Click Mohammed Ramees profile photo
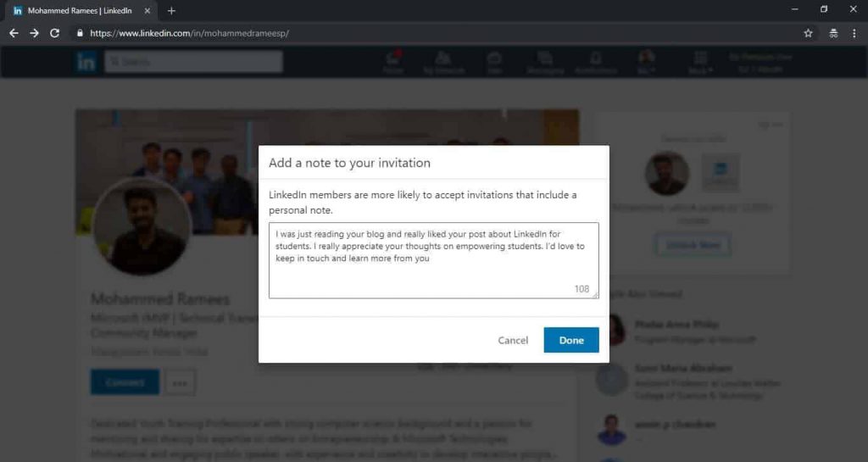 [142, 226]
